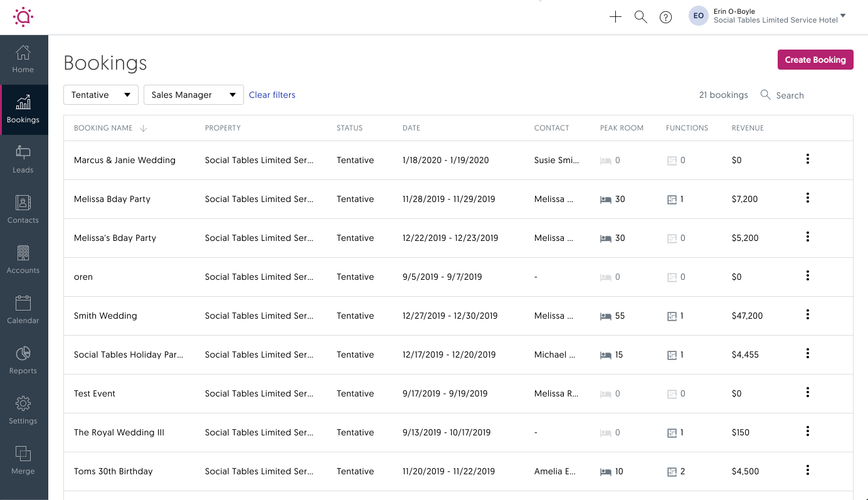Image resolution: width=868 pixels, height=500 pixels.
Task: Open the Bookings section in the sidebar
Action: tap(23, 109)
